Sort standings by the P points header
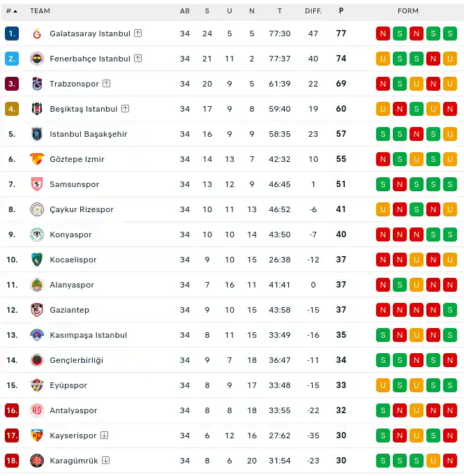Image resolution: width=464 pixels, height=476 pixels. [x=341, y=10]
